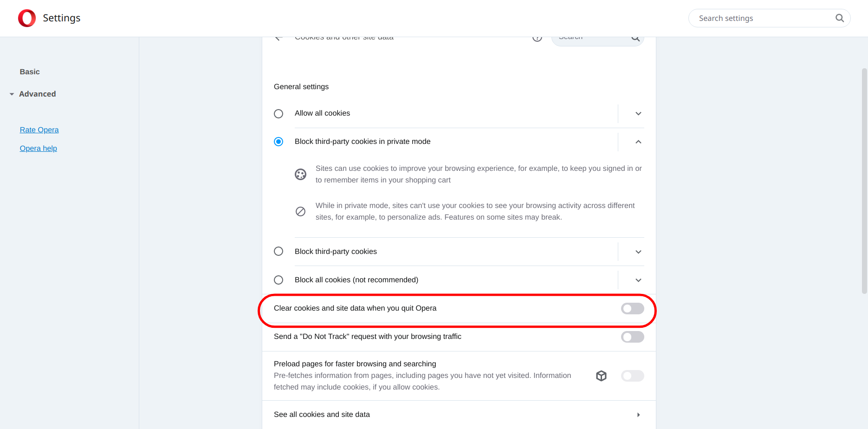Click the back arrow beside Cookies title
Viewport: 868px width, 429px height.
pos(279,39)
